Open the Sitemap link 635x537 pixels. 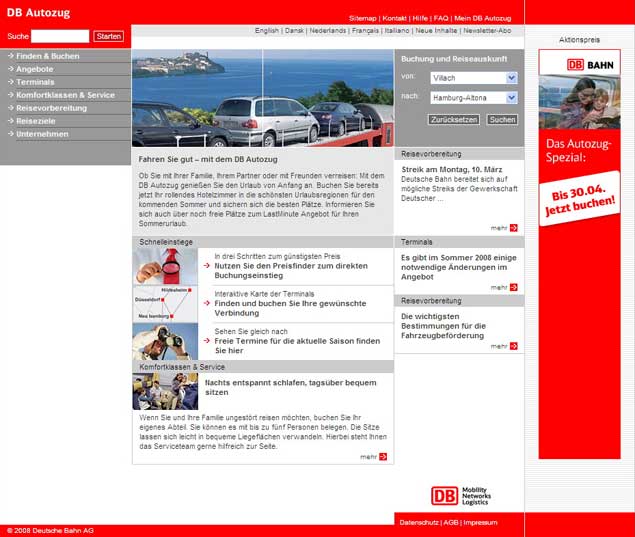pos(362,18)
